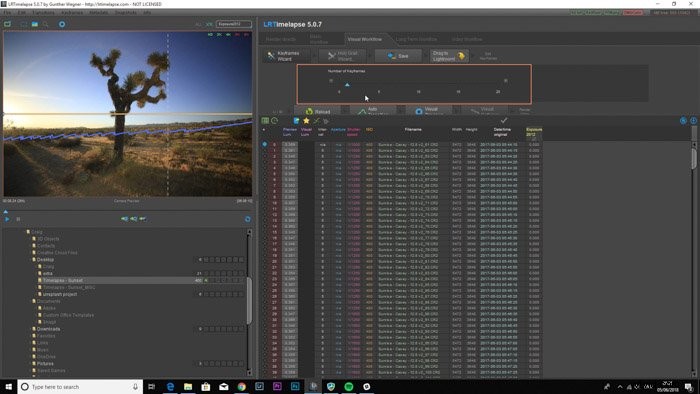Open Spotify from the taskbar
This screenshot has width=700, height=394.
pos(349,386)
